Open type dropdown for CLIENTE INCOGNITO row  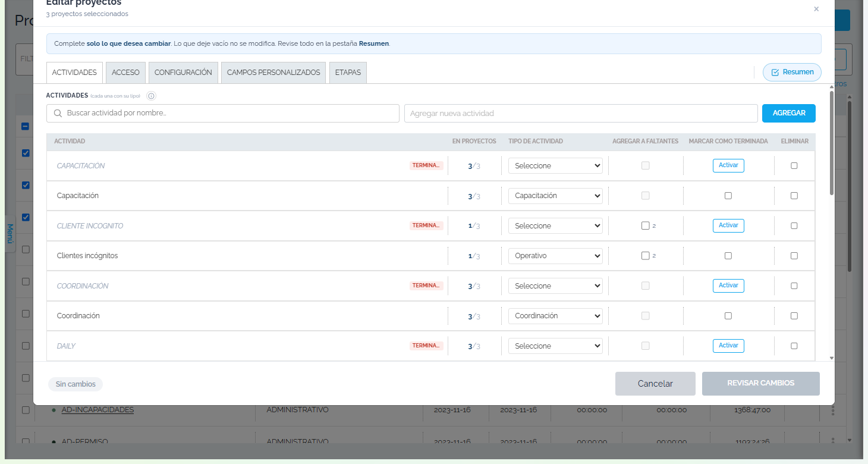coord(555,226)
